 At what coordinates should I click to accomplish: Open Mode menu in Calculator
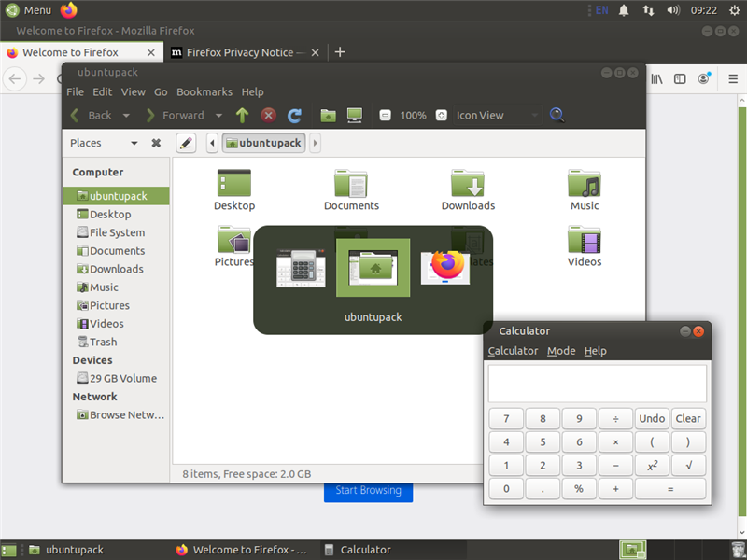(x=561, y=351)
